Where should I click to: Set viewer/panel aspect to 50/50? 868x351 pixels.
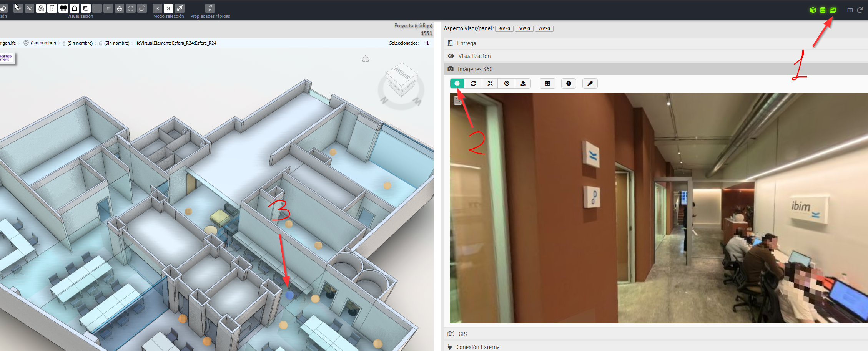(524, 29)
